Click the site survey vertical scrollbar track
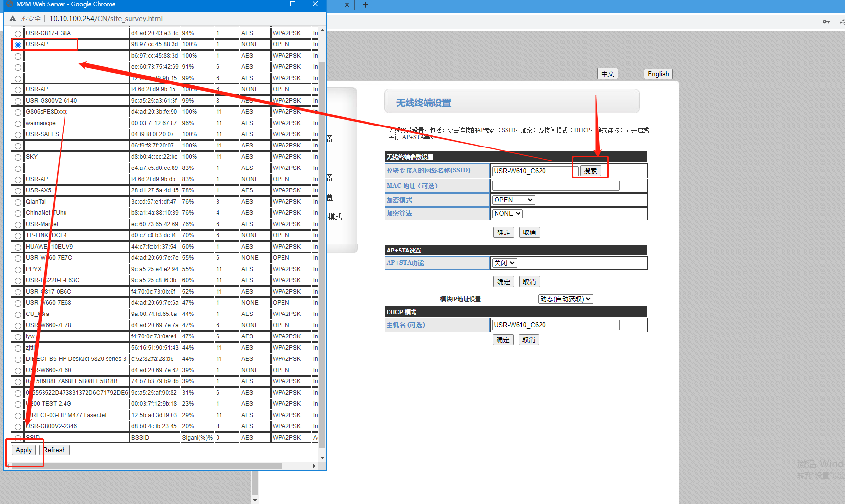 (322, 244)
